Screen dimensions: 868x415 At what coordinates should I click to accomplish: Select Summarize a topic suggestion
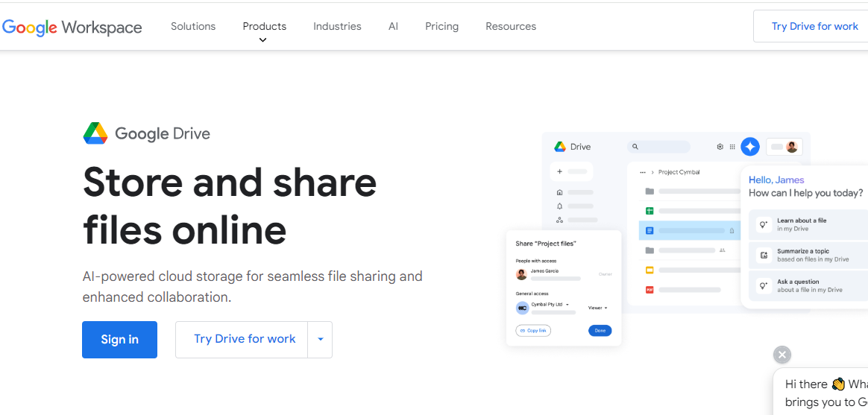[x=809, y=255]
